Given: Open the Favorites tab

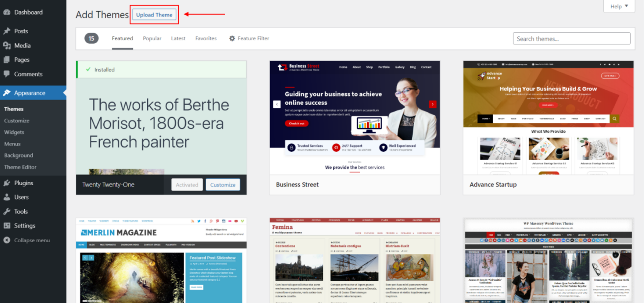Looking at the screenshot, I should coord(206,38).
